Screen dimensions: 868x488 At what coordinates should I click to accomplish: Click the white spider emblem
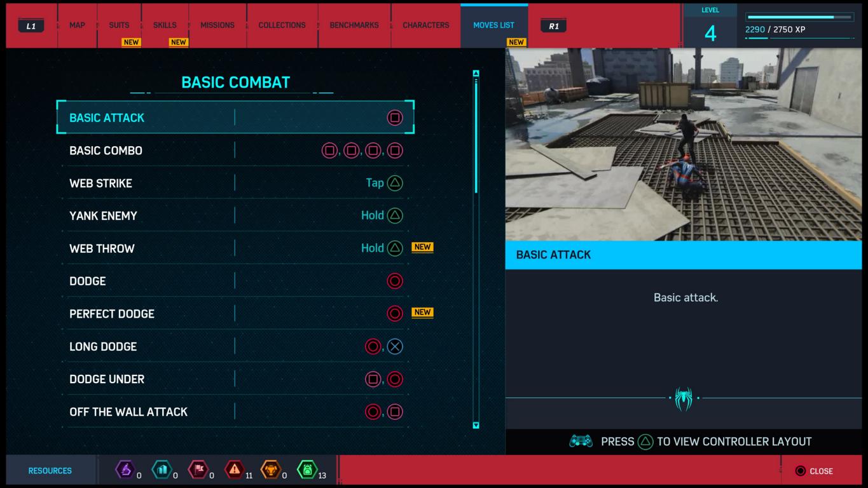pyautogui.click(x=684, y=398)
